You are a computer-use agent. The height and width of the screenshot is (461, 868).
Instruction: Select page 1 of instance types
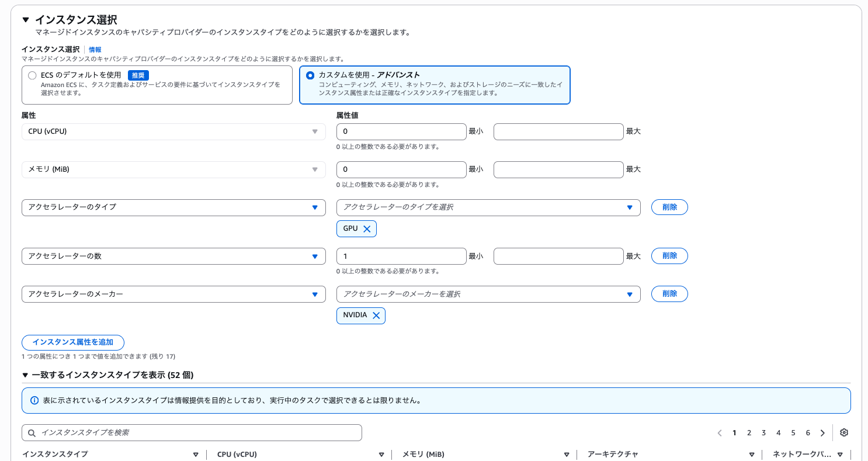[x=734, y=433]
